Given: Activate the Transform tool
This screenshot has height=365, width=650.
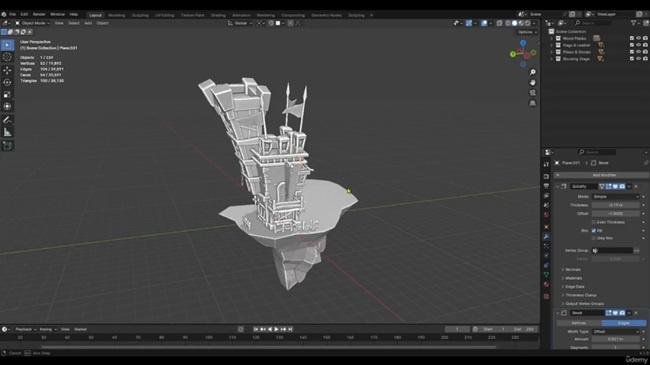Looking at the screenshot, I should tap(7, 107).
